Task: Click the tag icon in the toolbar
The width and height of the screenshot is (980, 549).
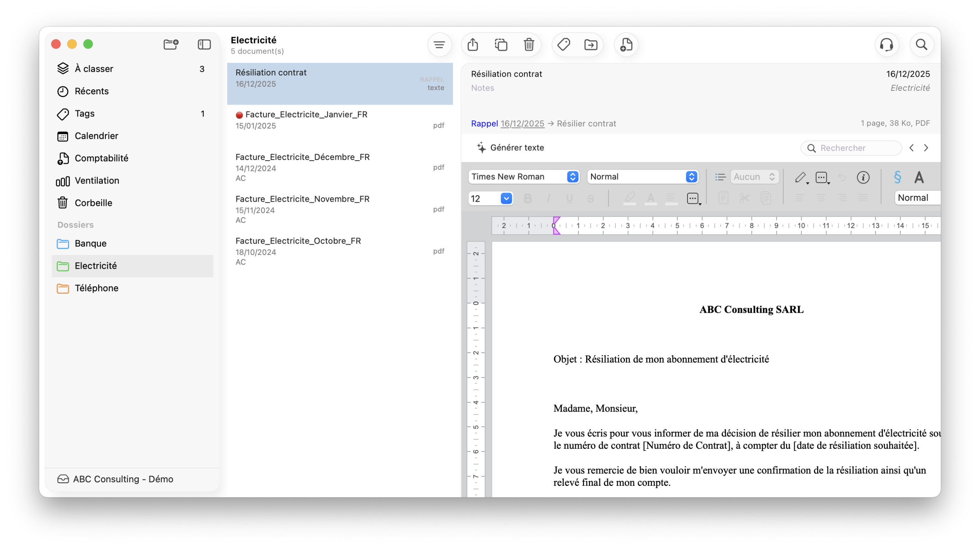Action: click(563, 45)
